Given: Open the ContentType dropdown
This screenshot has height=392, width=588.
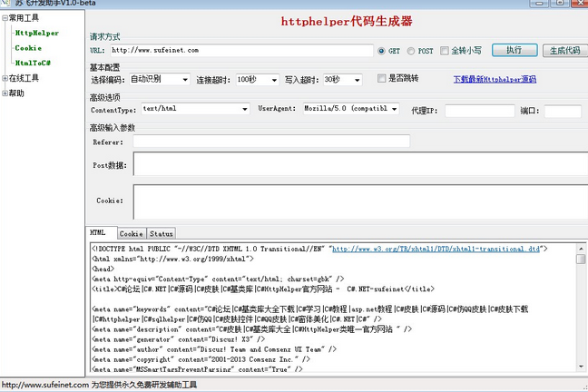Looking at the screenshot, I should click(x=195, y=109).
